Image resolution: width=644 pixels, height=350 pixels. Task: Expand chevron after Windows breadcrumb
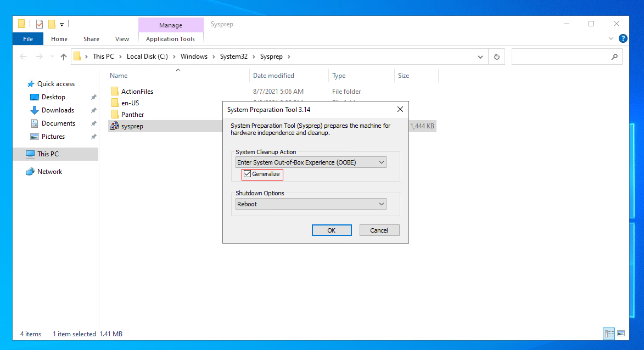[x=214, y=57]
